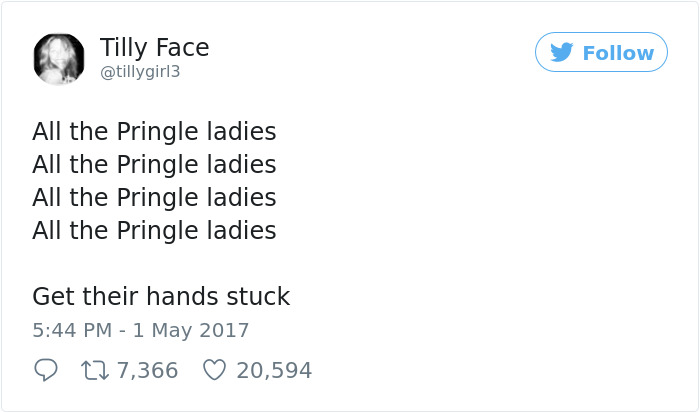
Task: Click the word "hands" in the tweet
Action: click(183, 297)
